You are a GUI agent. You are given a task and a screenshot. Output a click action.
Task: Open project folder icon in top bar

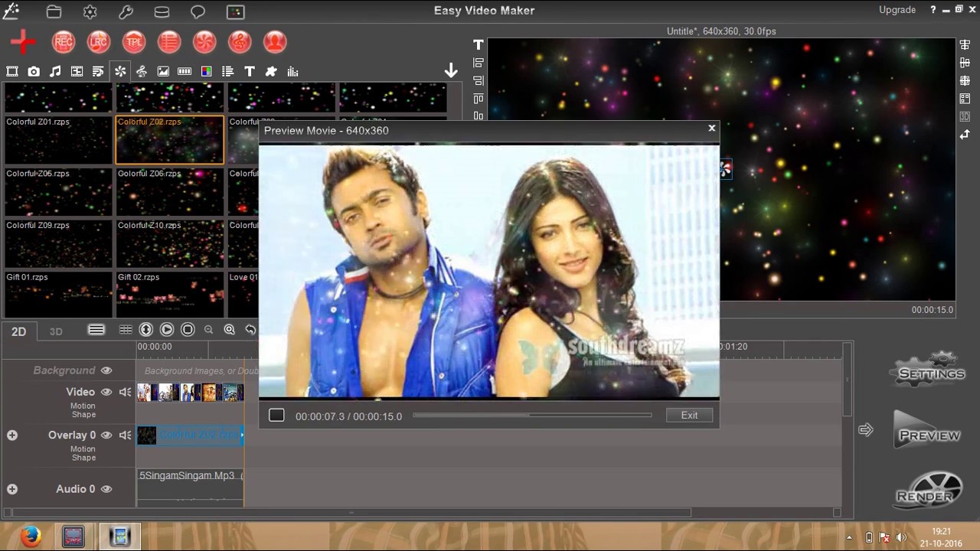coord(54,11)
